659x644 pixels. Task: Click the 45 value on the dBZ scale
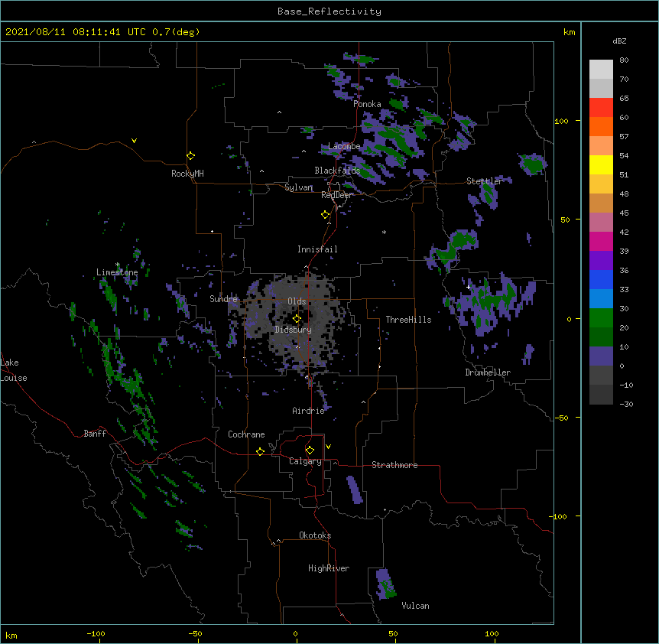pyautogui.click(x=624, y=213)
